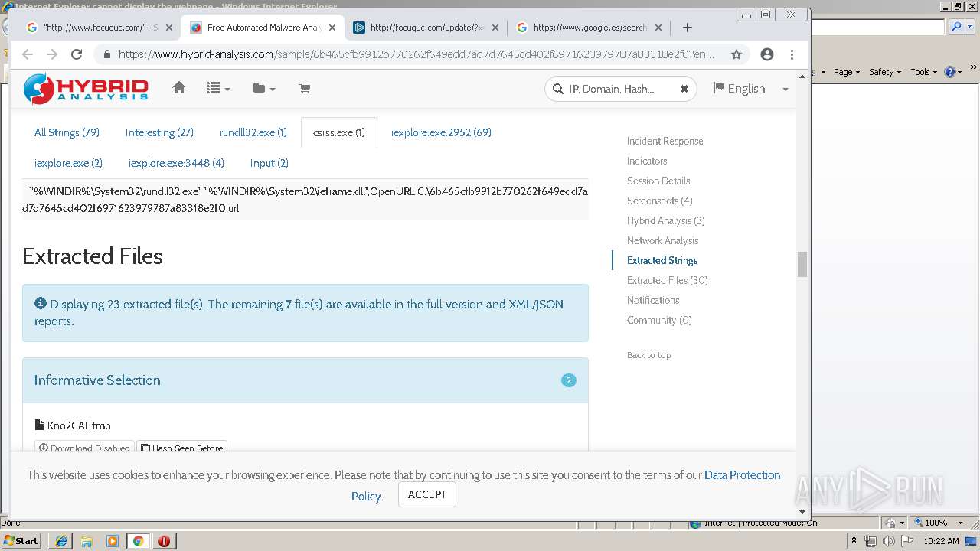Open the list menu icon dropdown
Screen dimensions: 980x551
[218, 89]
